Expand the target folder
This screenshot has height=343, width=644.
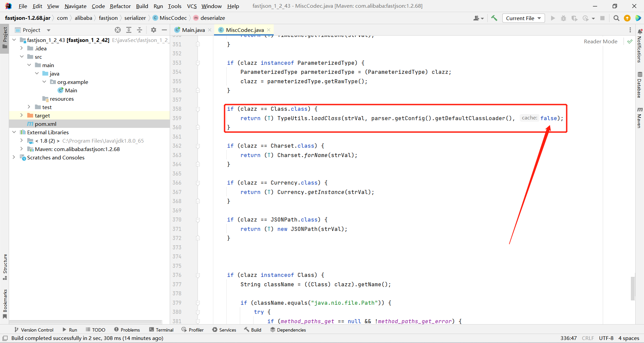21,115
